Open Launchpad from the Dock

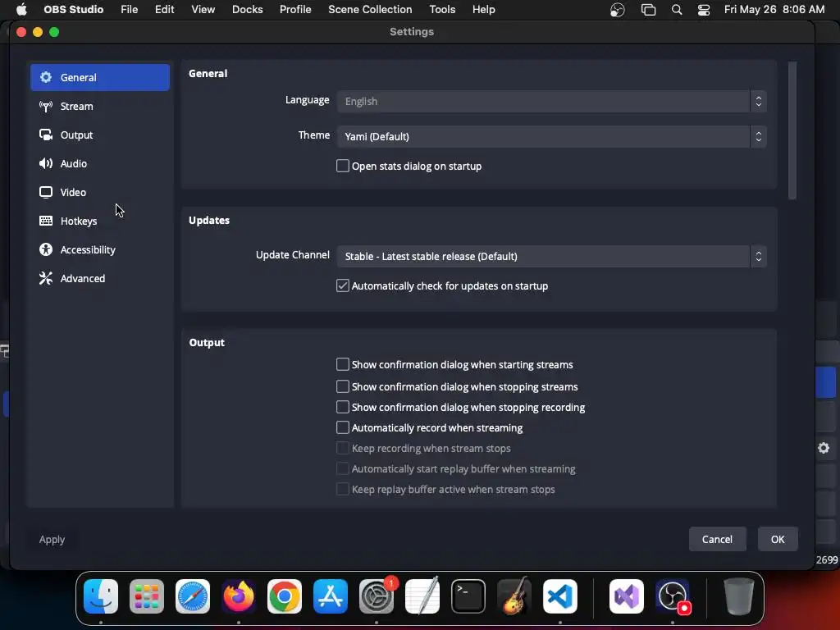147,596
